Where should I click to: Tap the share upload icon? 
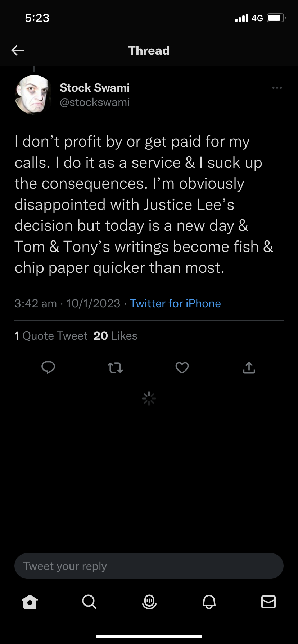(249, 367)
